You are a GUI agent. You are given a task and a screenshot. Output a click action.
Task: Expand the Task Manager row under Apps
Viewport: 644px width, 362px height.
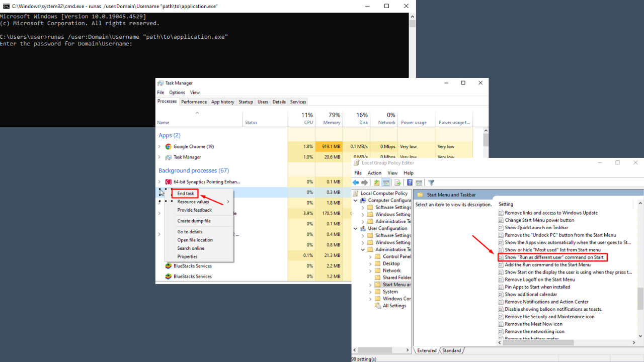coord(159,157)
